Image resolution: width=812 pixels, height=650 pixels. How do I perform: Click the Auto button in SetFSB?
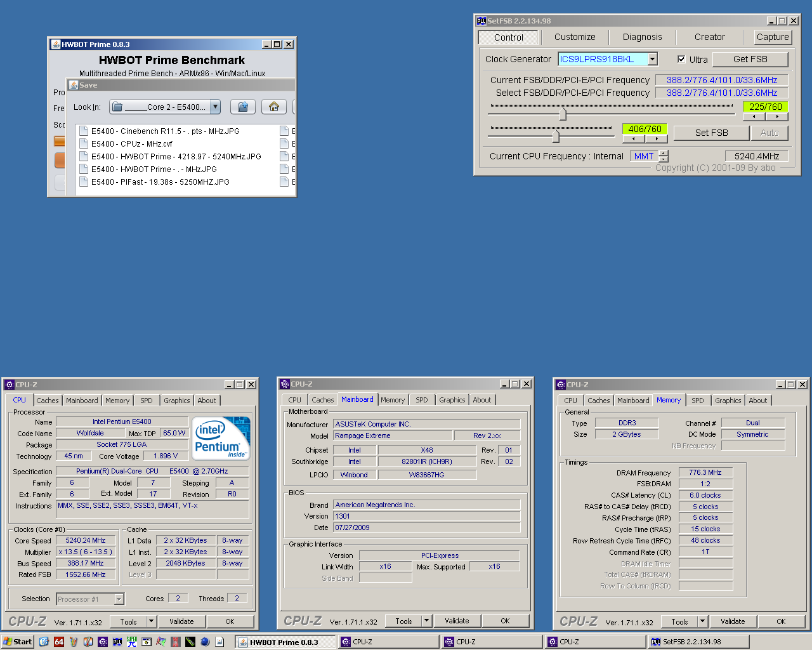tap(769, 133)
